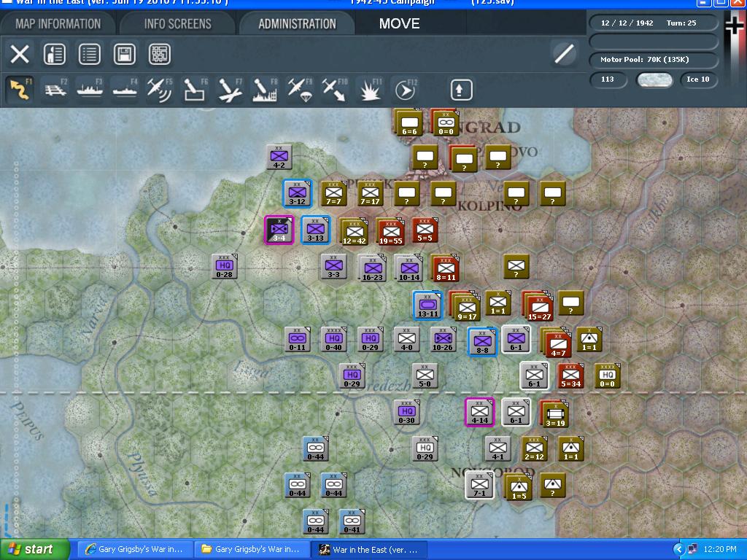Select the purple unit labeled 16-23
The height and width of the screenshot is (560, 747).
pyautogui.click(x=373, y=269)
